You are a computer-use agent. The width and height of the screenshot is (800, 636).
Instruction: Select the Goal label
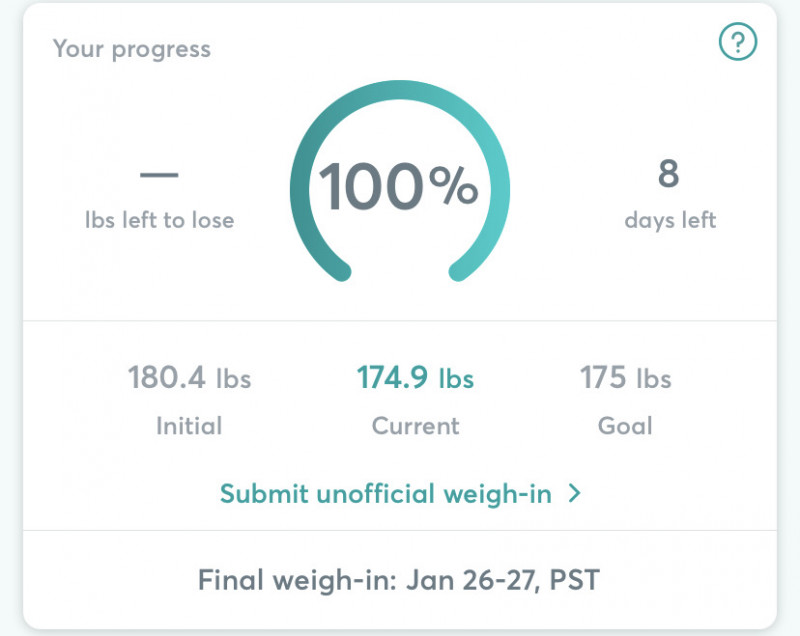[x=625, y=426]
